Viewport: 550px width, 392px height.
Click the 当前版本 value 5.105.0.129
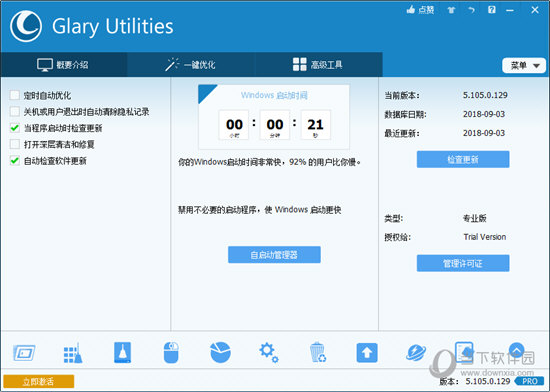485,95
